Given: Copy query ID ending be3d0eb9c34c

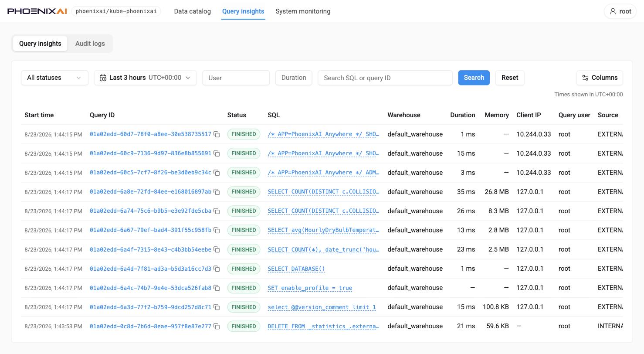Looking at the screenshot, I should (217, 173).
